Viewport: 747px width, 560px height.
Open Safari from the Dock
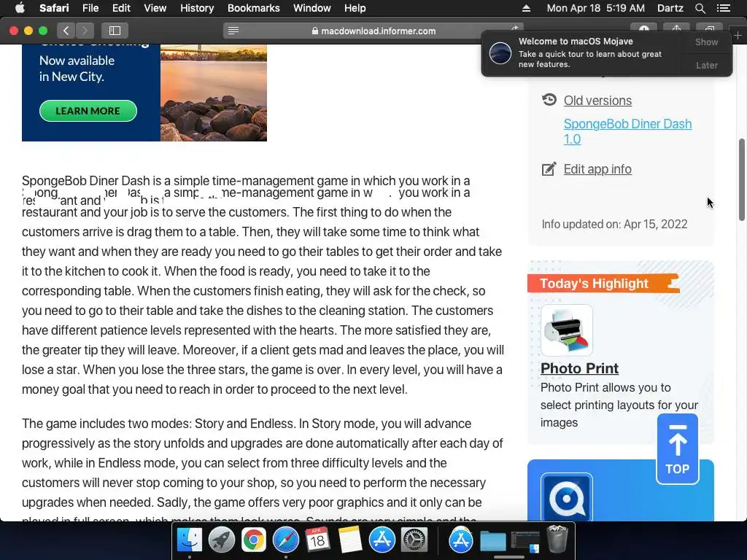click(286, 540)
